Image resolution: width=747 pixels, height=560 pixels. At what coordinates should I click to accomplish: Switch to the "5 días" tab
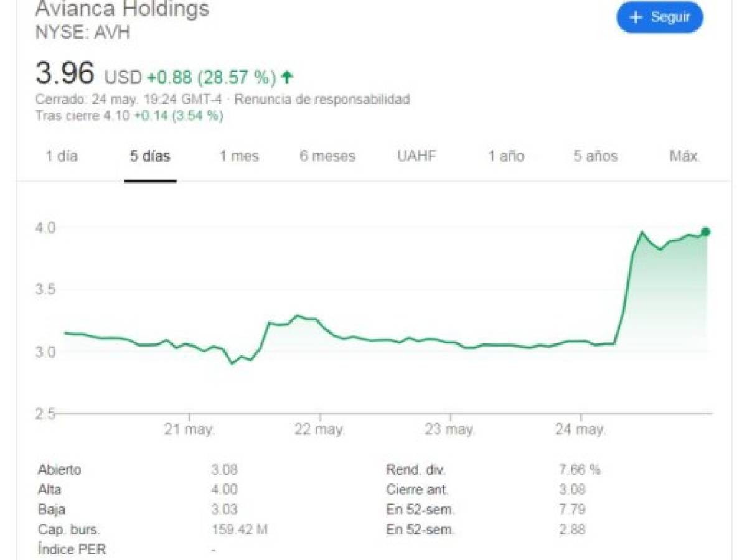click(150, 156)
